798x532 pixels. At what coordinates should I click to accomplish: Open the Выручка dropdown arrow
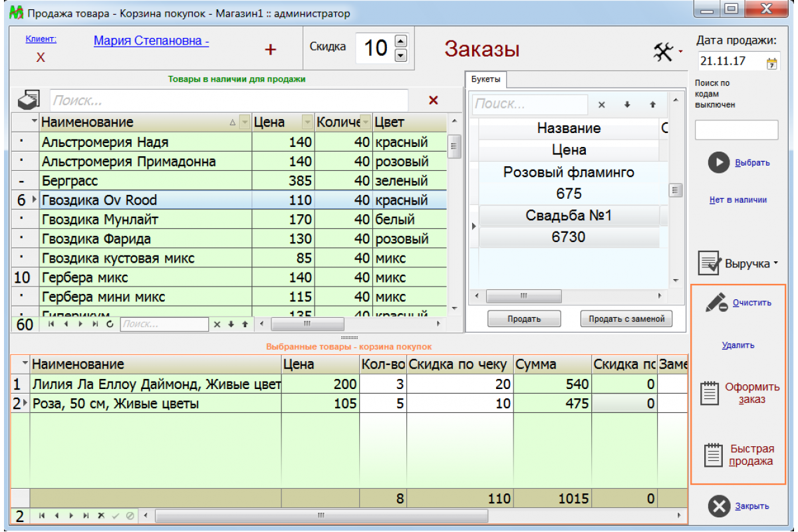coord(776,264)
